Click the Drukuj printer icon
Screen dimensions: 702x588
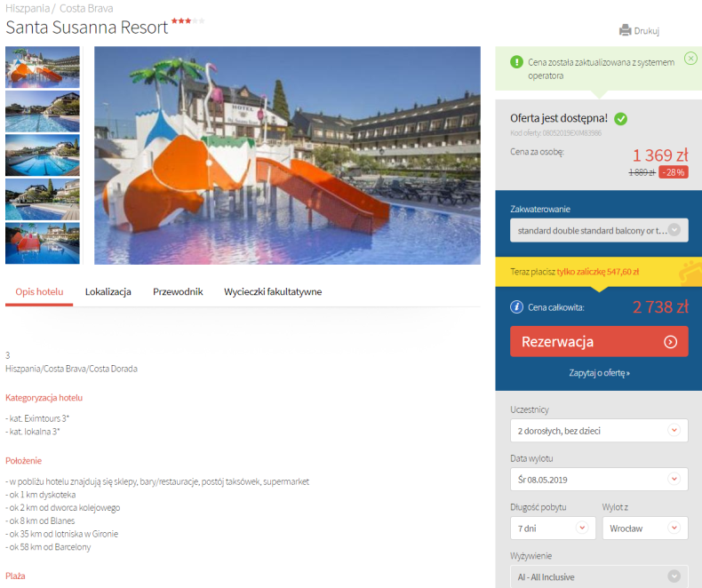625,30
